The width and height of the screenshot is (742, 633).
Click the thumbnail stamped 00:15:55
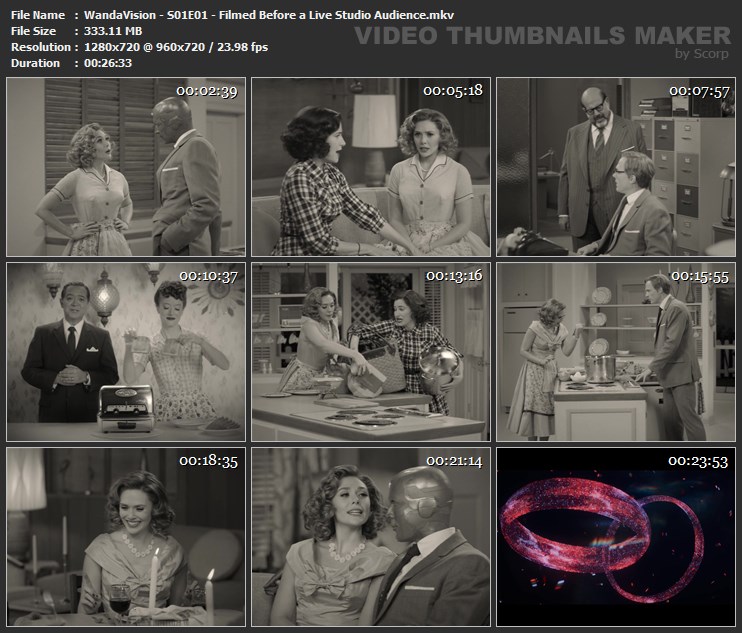pos(616,352)
